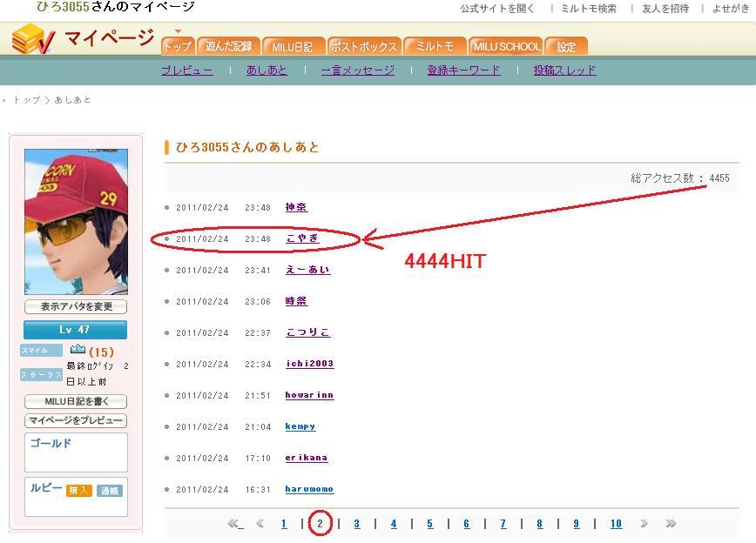Jump to last page with double-right arrow
The image size is (756, 543).
click(x=671, y=524)
